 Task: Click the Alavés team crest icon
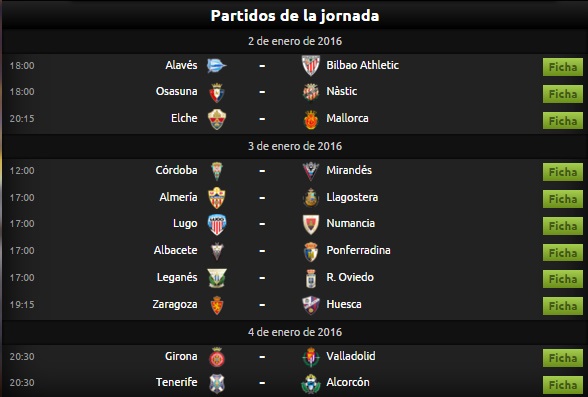[x=217, y=66]
